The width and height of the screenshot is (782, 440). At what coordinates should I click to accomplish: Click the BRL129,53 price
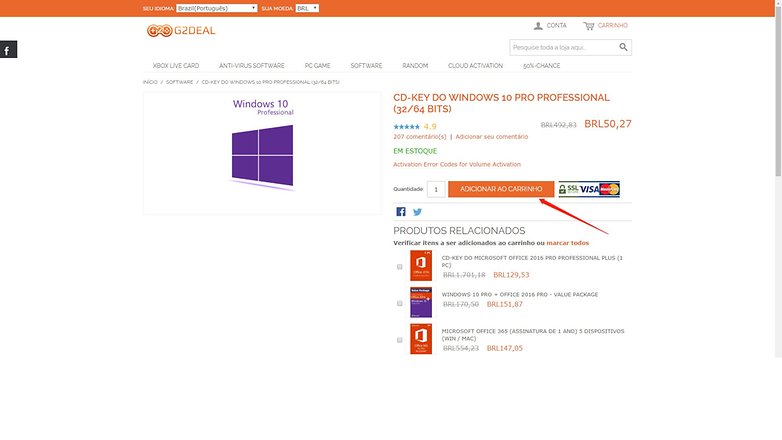pos(511,275)
